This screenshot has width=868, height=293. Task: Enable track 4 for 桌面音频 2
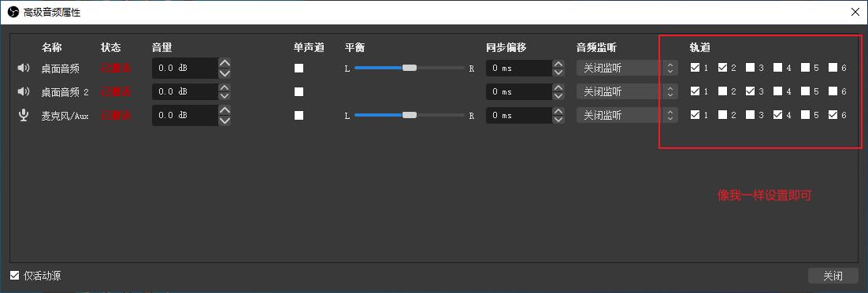pyautogui.click(x=777, y=91)
